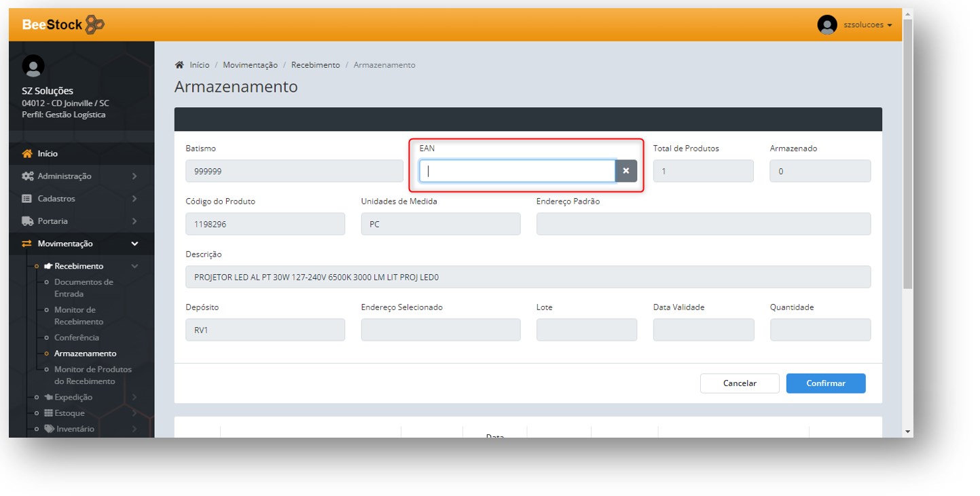Click the BeeStock honeycomb logo
The height and width of the screenshot is (496, 980).
click(x=95, y=25)
